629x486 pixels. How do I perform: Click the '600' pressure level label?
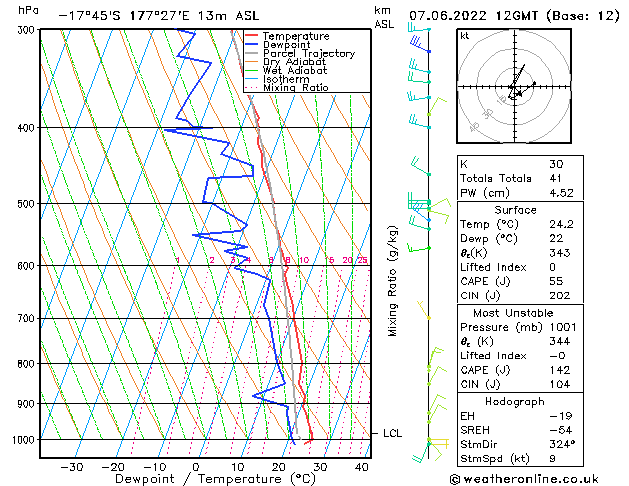(x=28, y=265)
